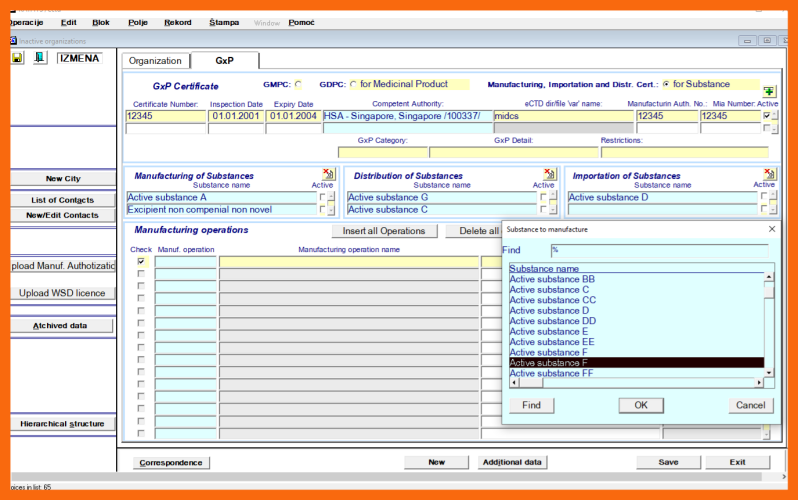Click the Insert all Operations button
This screenshot has width=798, height=500.
[x=384, y=231]
